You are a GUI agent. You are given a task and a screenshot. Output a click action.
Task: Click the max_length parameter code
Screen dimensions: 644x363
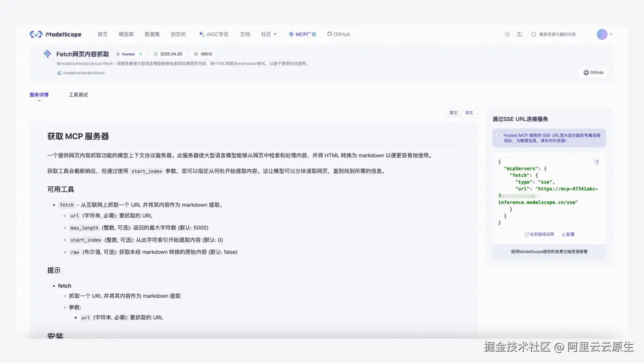[85, 228]
